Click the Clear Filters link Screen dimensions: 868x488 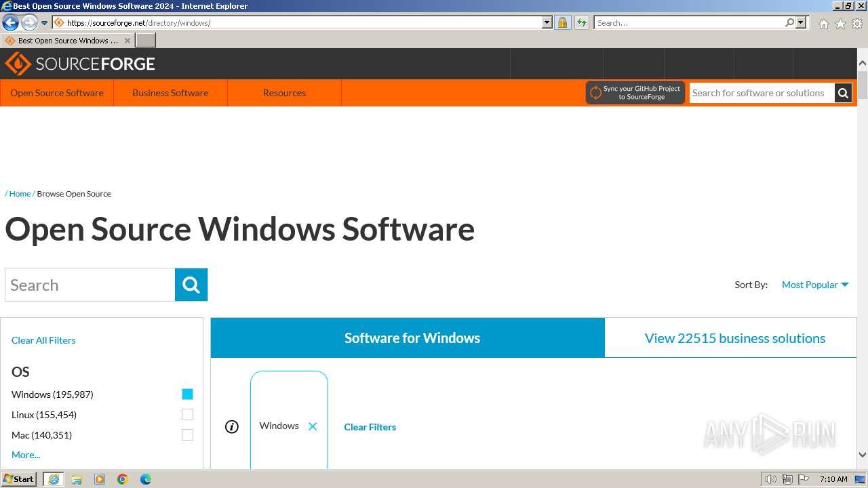(x=370, y=427)
